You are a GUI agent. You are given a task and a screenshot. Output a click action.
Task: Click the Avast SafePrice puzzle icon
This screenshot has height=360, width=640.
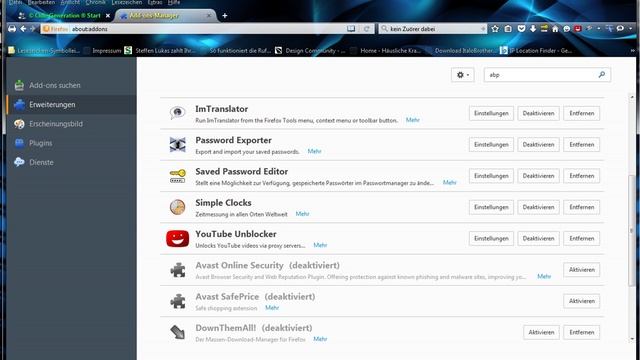178,301
